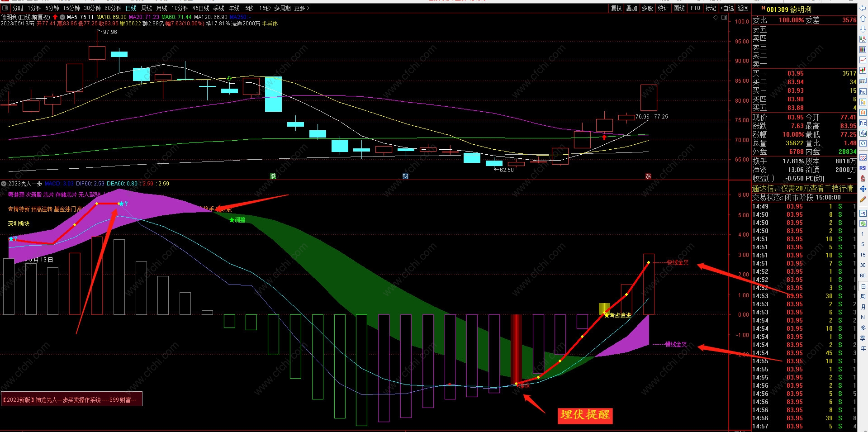Select the 月 monthly period in sidebar

click(863, 307)
